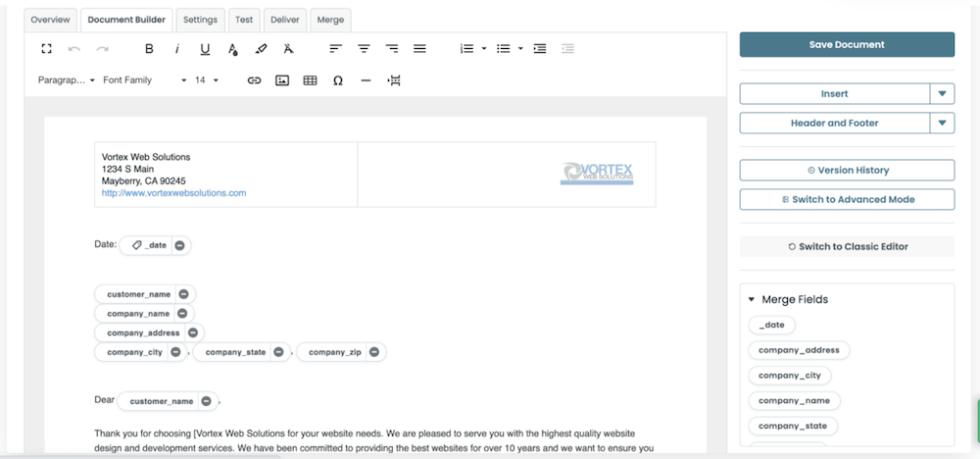Select the Vortex logo image
This screenshot has width=980, height=459.
pos(597,174)
